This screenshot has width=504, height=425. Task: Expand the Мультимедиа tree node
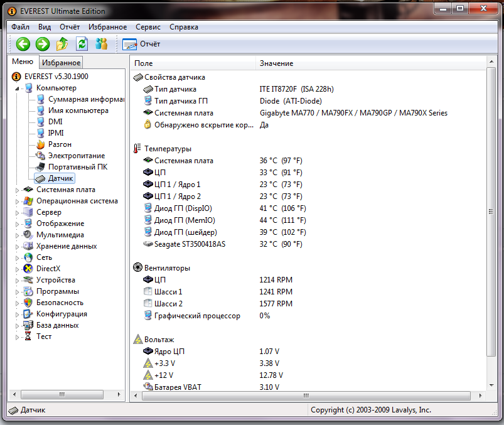coord(17,235)
